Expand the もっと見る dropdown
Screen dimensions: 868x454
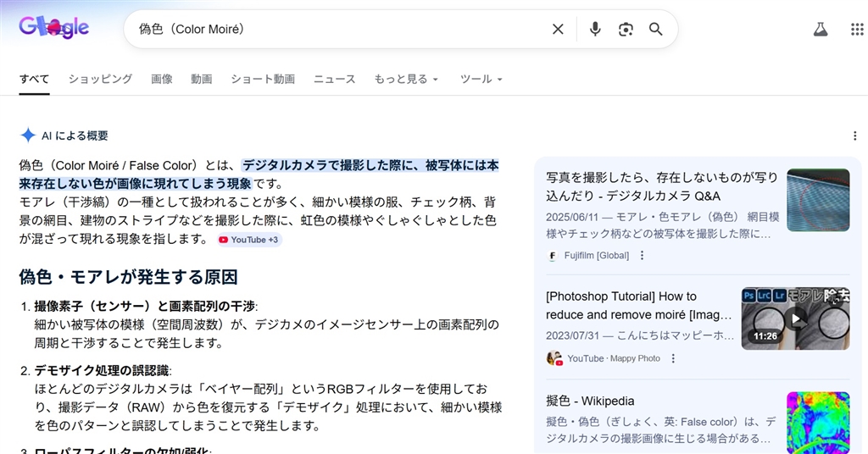(x=406, y=79)
